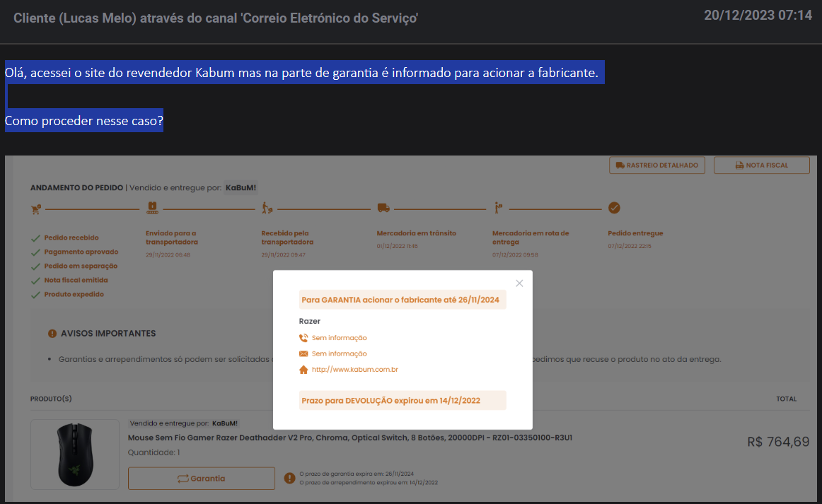Click the checkmark beside Pedido em separação

pos(35,266)
